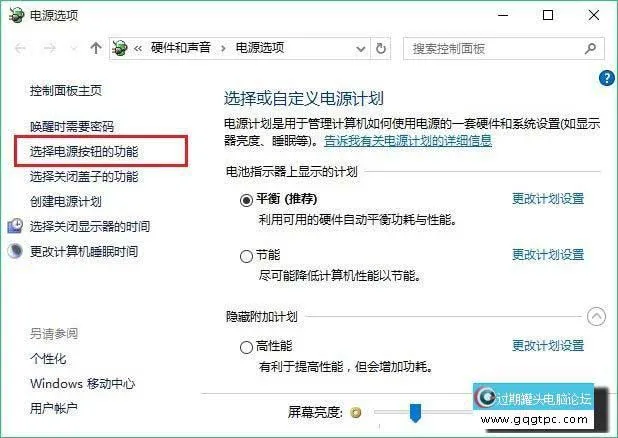Click the Power Options icon in address bar
Screen dimensions: 618x438
(x=120, y=48)
